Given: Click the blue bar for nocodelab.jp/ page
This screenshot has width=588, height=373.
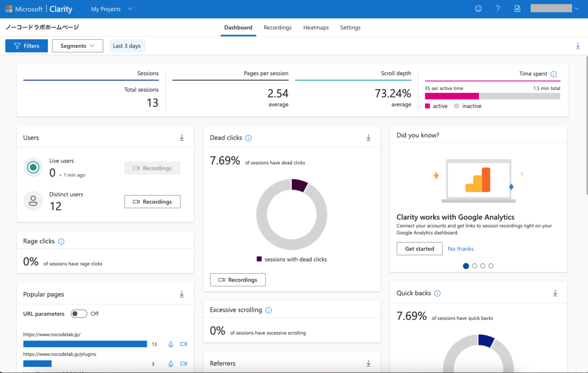Looking at the screenshot, I should (85, 344).
